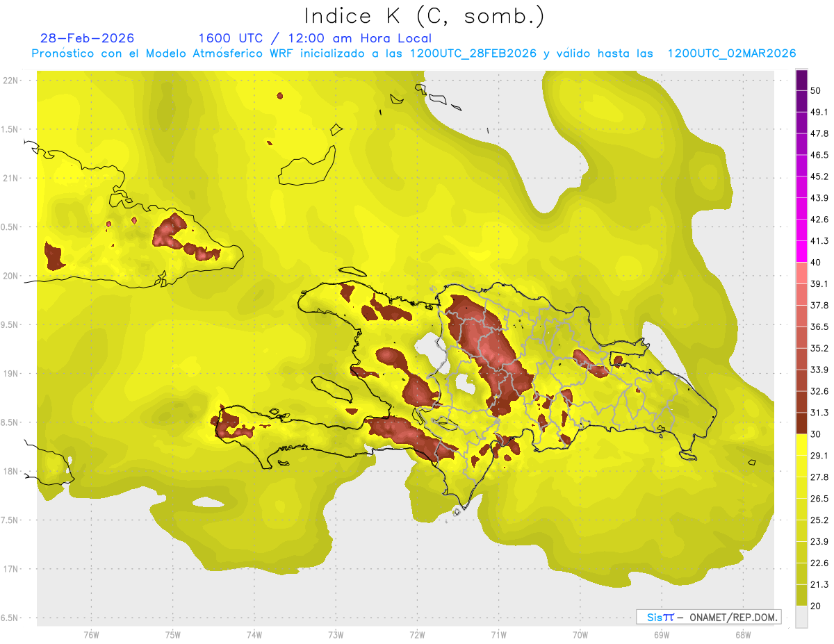Click the '42.6' color bar value

pyautogui.click(x=819, y=220)
